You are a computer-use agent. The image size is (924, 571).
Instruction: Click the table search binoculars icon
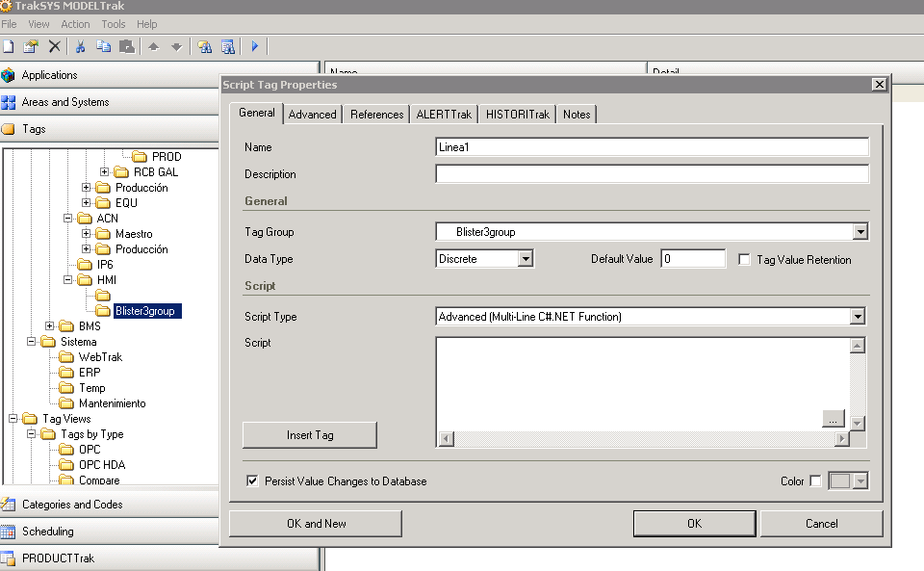pos(228,46)
